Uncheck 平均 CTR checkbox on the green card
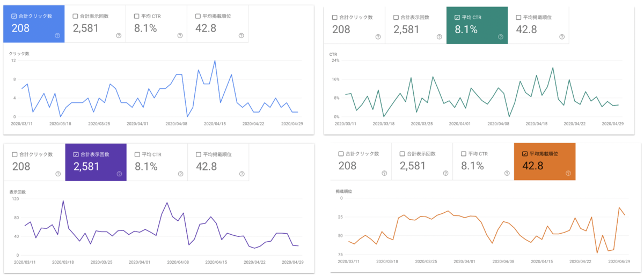Image resolution: width=644 pixels, height=276 pixels. tap(457, 17)
